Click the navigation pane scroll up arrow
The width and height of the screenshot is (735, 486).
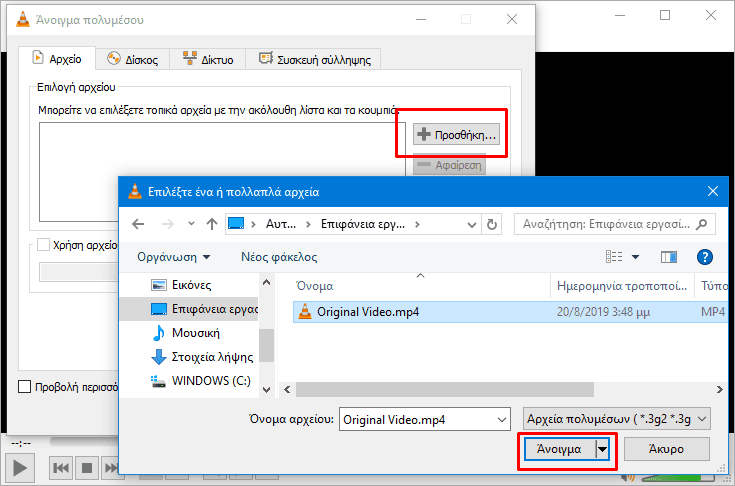(x=266, y=282)
